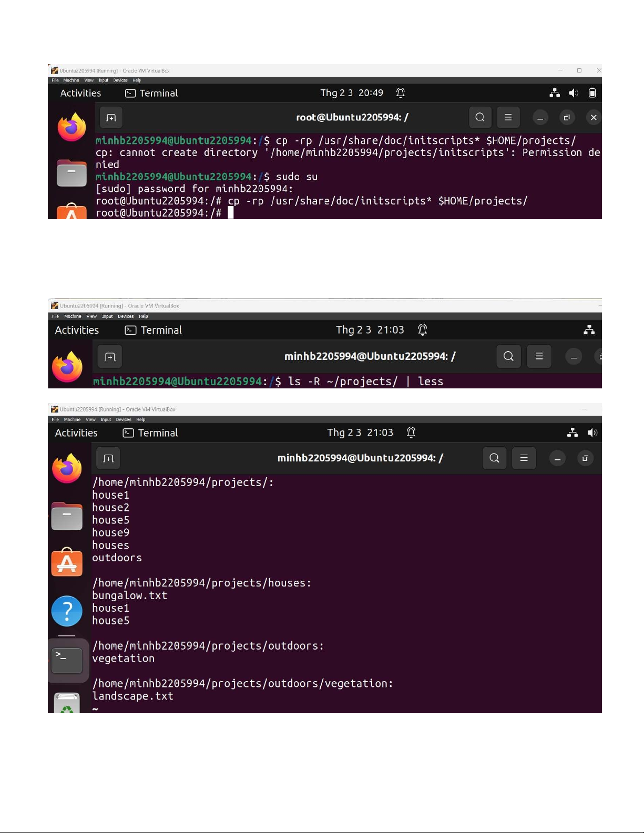The height and width of the screenshot is (833, 644).
Task: Click 'outdoors' in the projects listing
Action: pyautogui.click(x=117, y=558)
